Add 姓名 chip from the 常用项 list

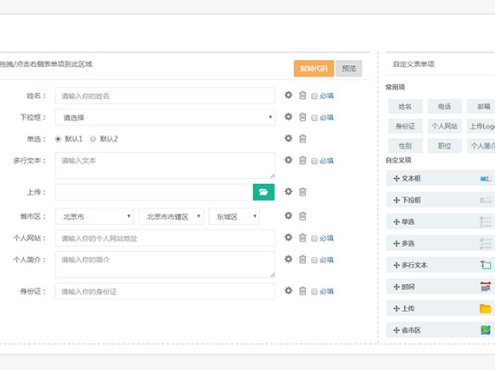405,107
